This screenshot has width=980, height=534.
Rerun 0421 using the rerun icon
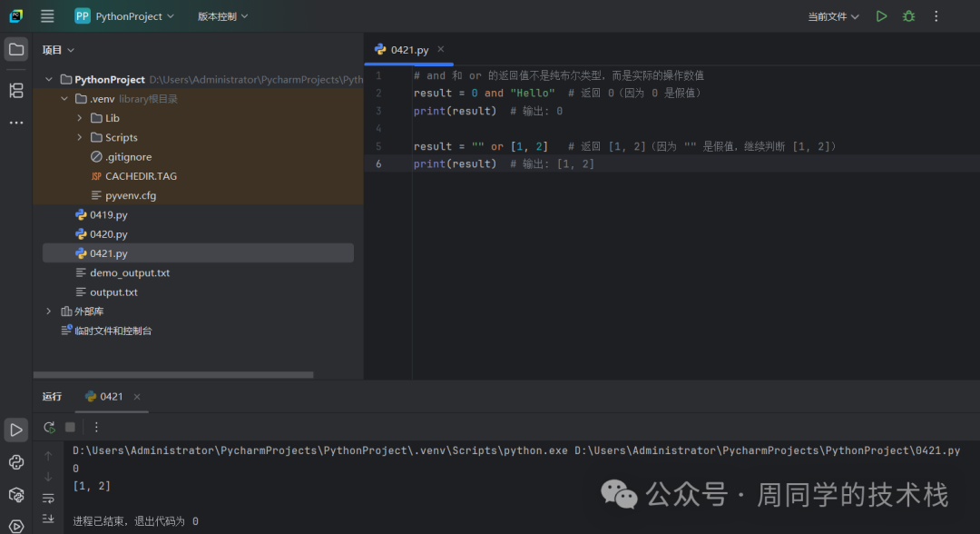[49, 427]
